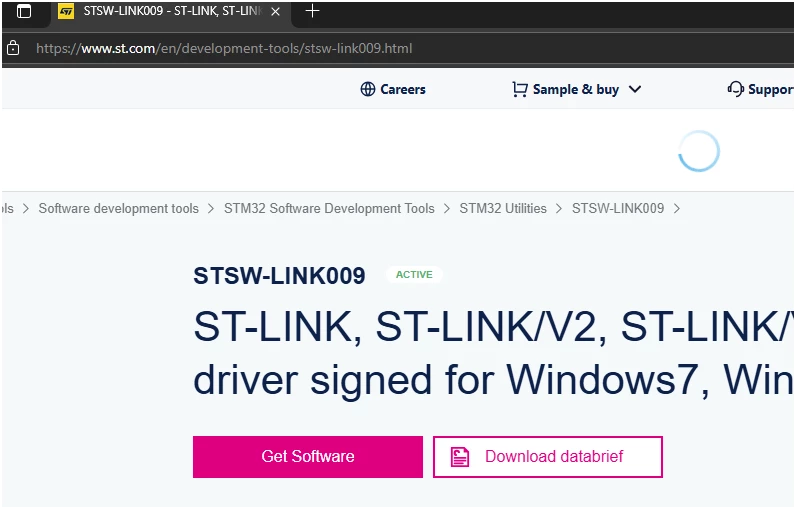Focus the address bar URL field
The image size is (796, 509).
click(x=224, y=49)
